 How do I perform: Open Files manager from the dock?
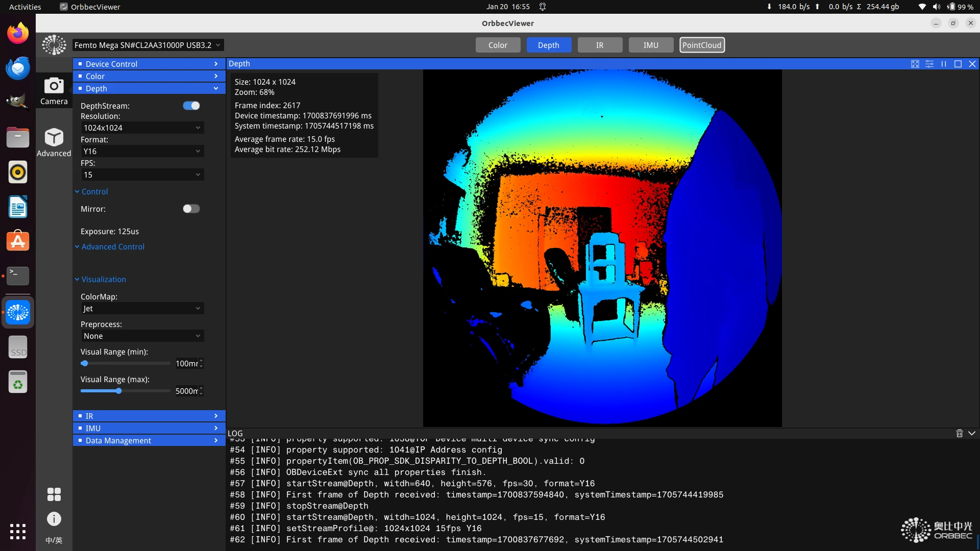click(x=18, y=137)
